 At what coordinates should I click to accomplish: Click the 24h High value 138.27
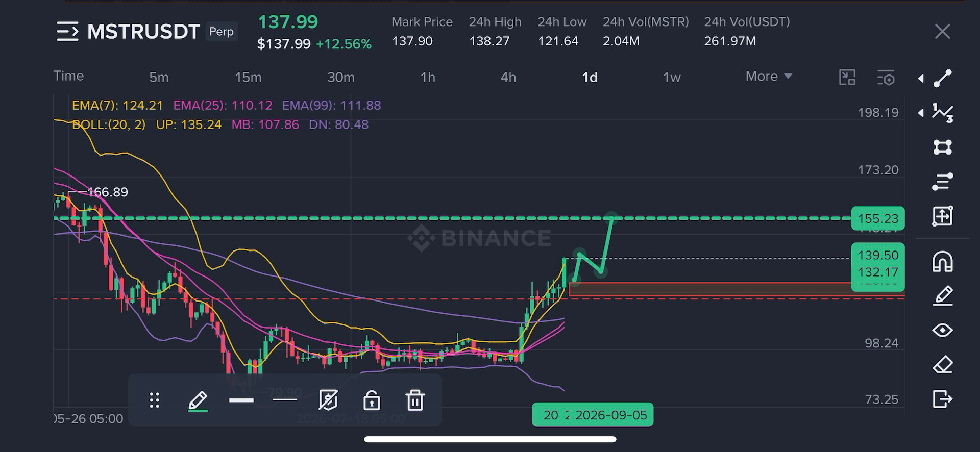[489, 41]
